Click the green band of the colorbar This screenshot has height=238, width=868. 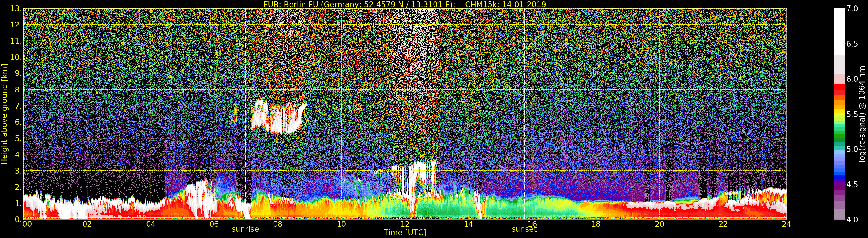839,136
